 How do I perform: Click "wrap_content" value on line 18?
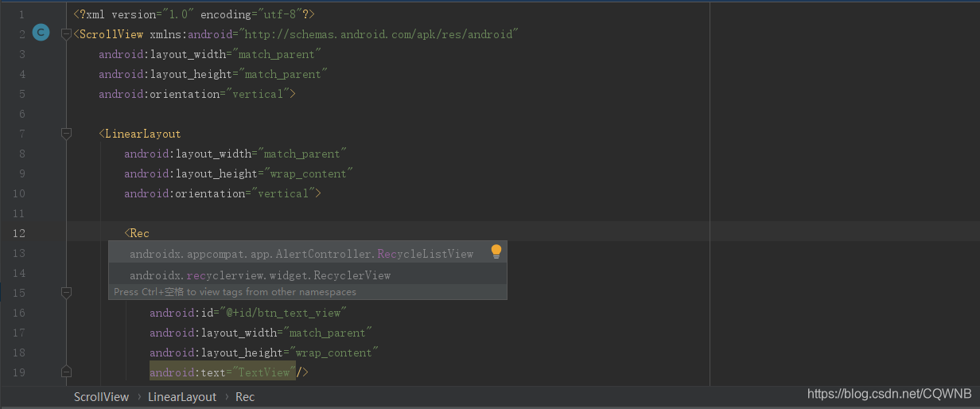[x=334, y=353]
